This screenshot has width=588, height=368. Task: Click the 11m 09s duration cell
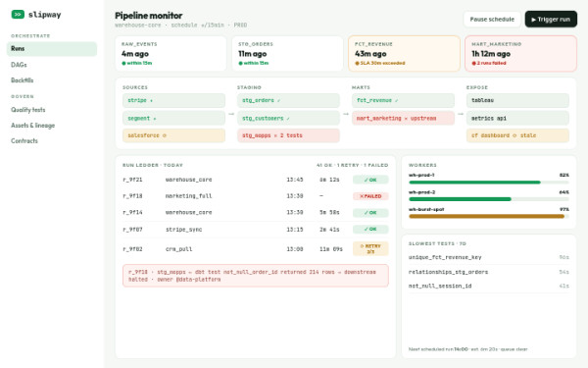(x=331, y=249)
